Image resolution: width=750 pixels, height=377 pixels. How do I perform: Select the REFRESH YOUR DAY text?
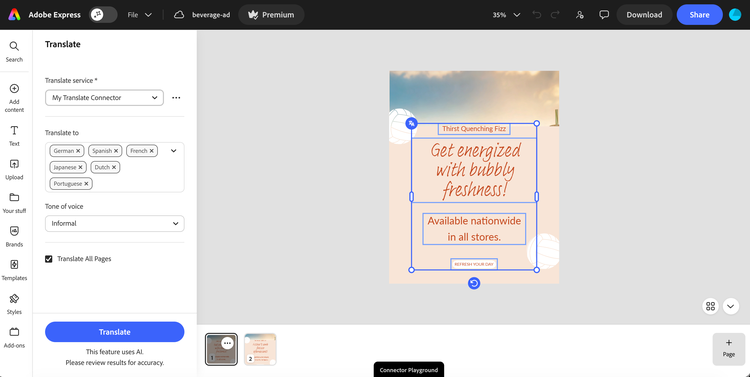pyautogui.click(x=474, y=264)
